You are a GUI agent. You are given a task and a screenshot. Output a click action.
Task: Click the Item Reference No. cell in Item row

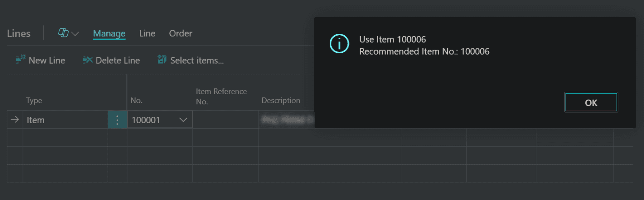(225, 120)
